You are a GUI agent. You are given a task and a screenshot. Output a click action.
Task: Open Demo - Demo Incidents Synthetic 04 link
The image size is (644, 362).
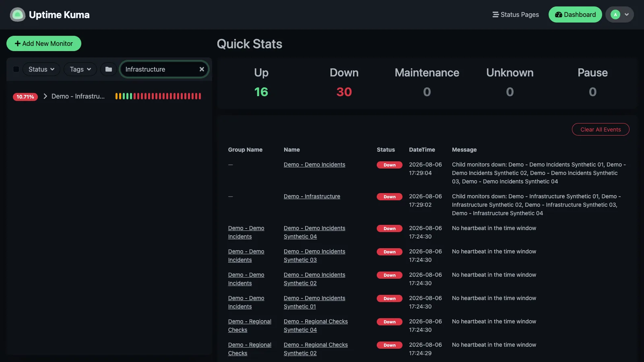point(314,232)
